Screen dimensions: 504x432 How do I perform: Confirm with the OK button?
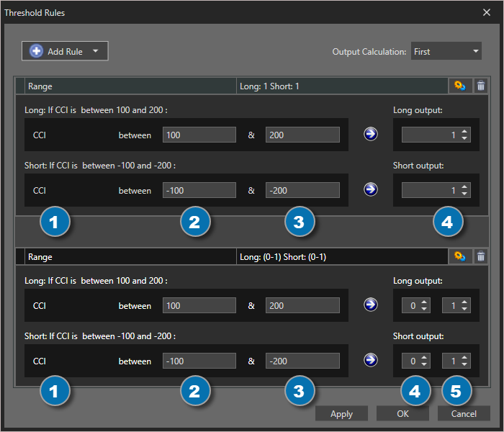[x=402, y=413]
